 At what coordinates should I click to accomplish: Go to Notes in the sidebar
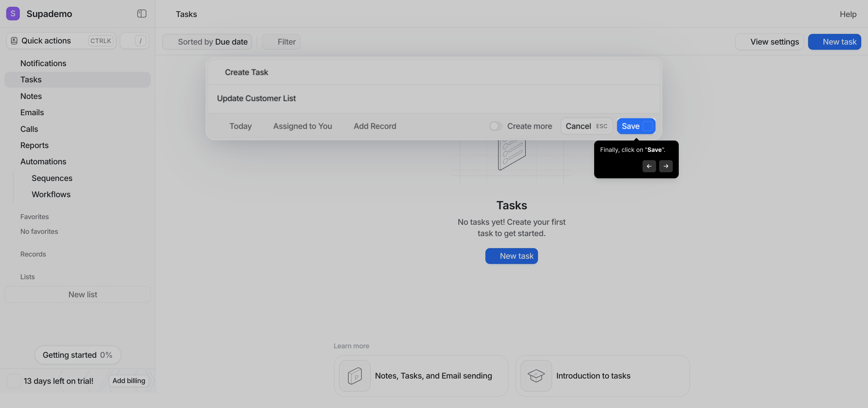[x=77, y=96]
